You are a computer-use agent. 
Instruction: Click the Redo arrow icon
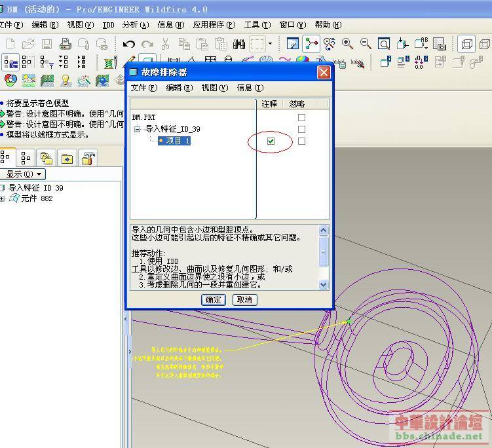pos(147,44)
